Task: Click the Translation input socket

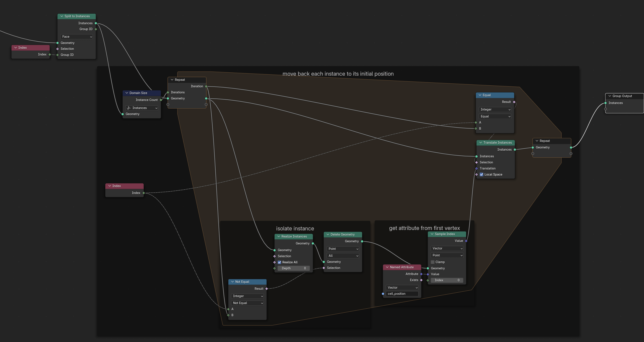Action: point(476,168)
